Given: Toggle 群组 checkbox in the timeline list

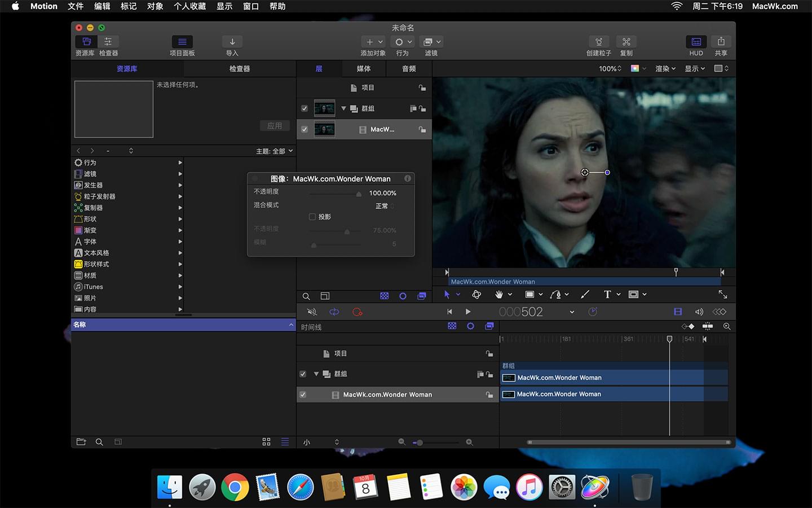Looking at the screenshot, I should [x=303, y=374].
